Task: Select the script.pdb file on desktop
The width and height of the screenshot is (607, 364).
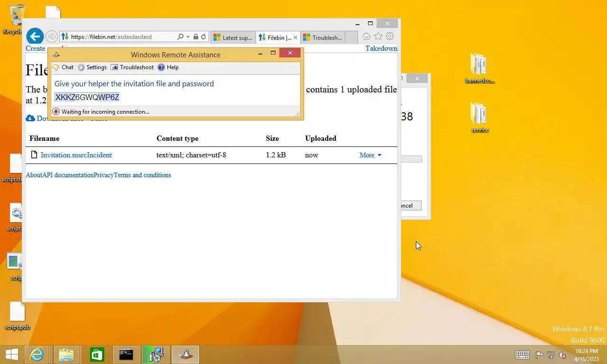Action: [x=17, y=316]
